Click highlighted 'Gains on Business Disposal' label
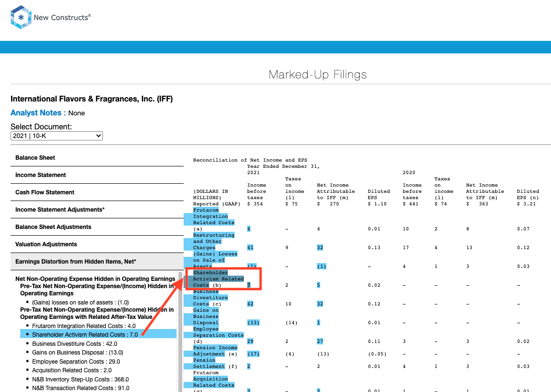 pyautogui.click(x=206, y=316)
